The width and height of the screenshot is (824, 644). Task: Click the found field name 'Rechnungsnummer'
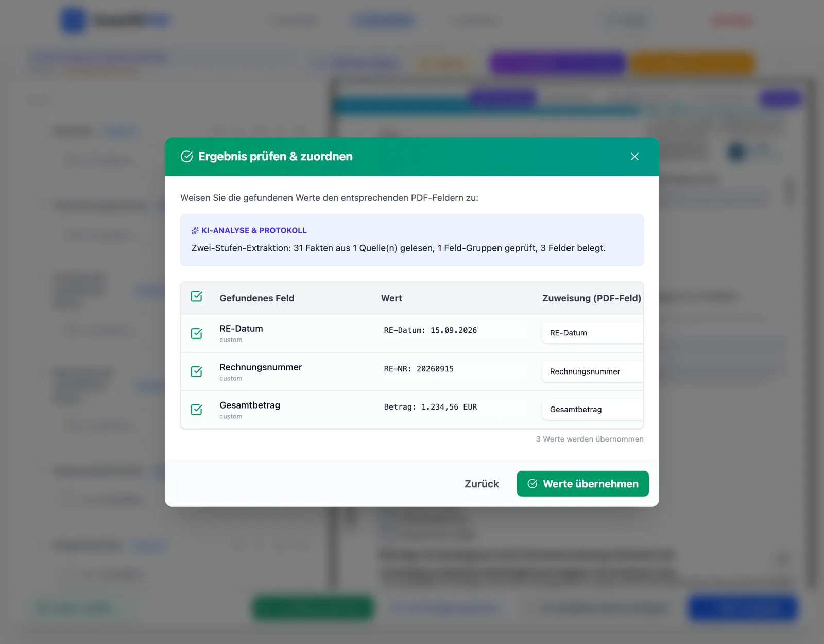pos(261,367)
